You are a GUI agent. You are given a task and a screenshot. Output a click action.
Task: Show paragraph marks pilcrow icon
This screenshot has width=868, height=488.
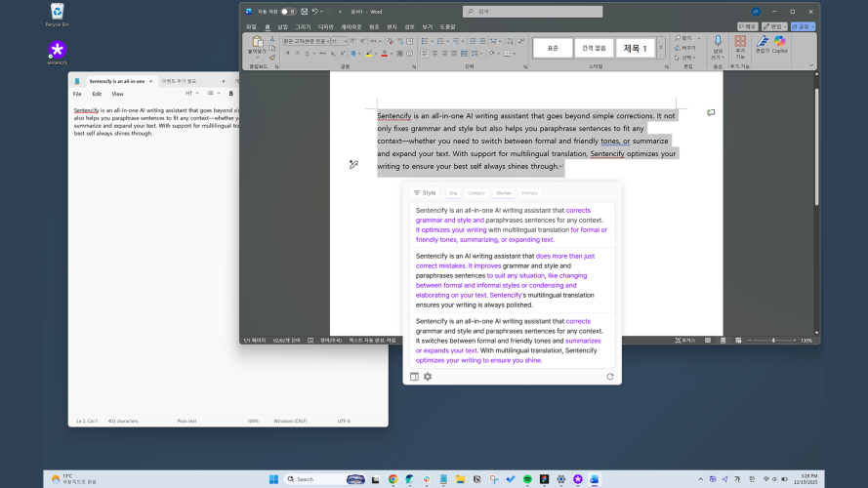(521, 41)
